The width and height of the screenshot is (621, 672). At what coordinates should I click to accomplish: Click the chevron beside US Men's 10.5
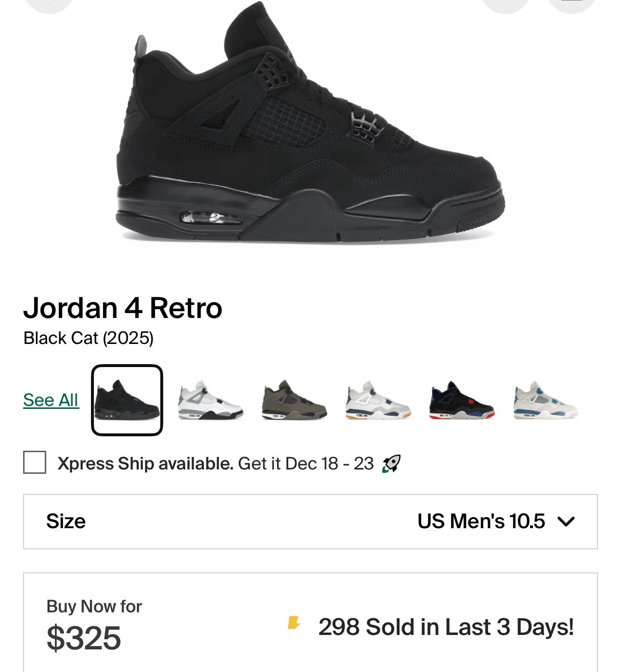pyautogui.click(x=566, y=521)
